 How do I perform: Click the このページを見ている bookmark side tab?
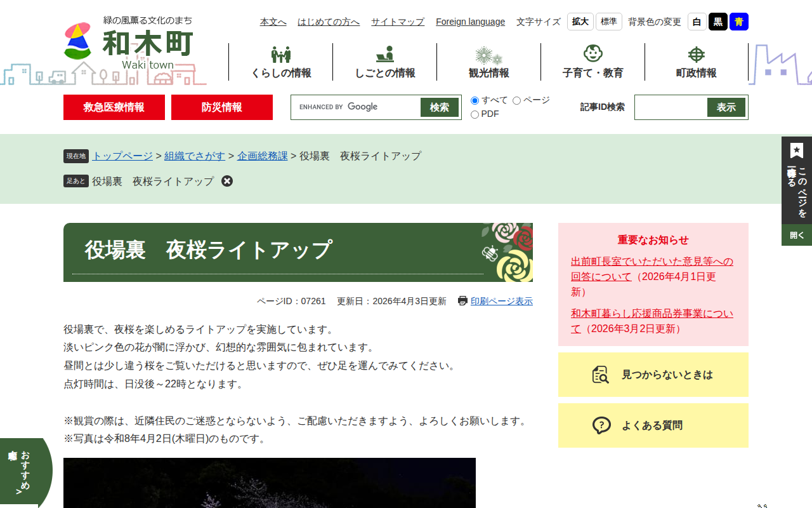tap(797, 180)
